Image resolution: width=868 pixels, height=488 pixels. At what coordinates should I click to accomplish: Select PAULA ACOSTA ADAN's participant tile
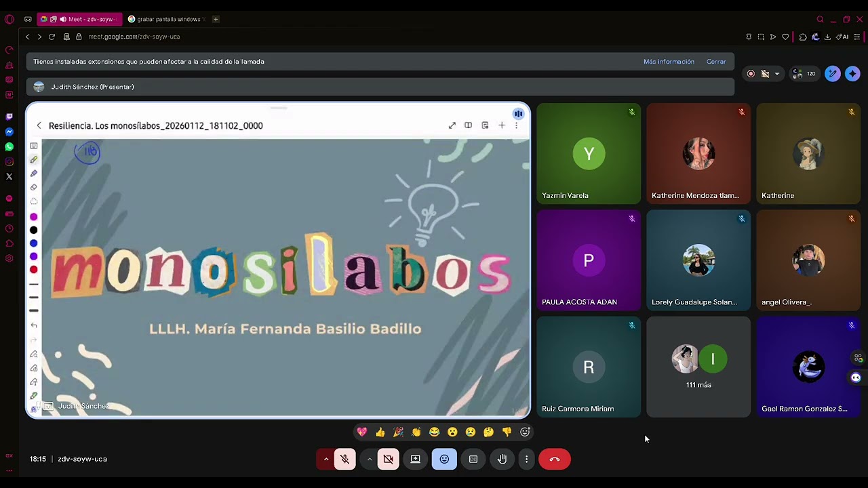589,260
